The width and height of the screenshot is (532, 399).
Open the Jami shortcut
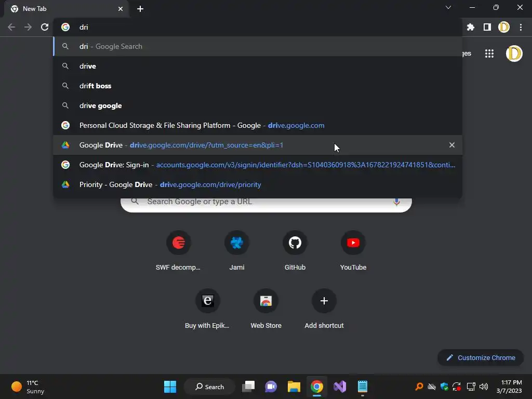[236, 251]
